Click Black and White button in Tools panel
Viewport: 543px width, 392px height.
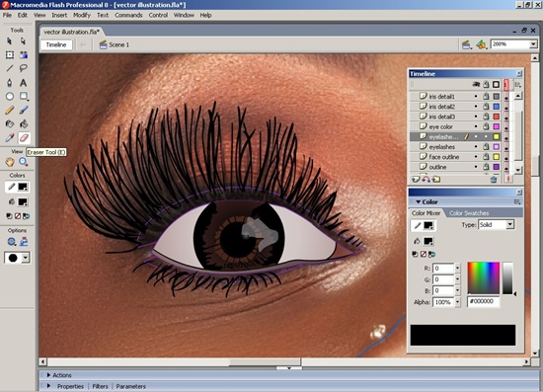pyautogui.click(x=9, y=216)
